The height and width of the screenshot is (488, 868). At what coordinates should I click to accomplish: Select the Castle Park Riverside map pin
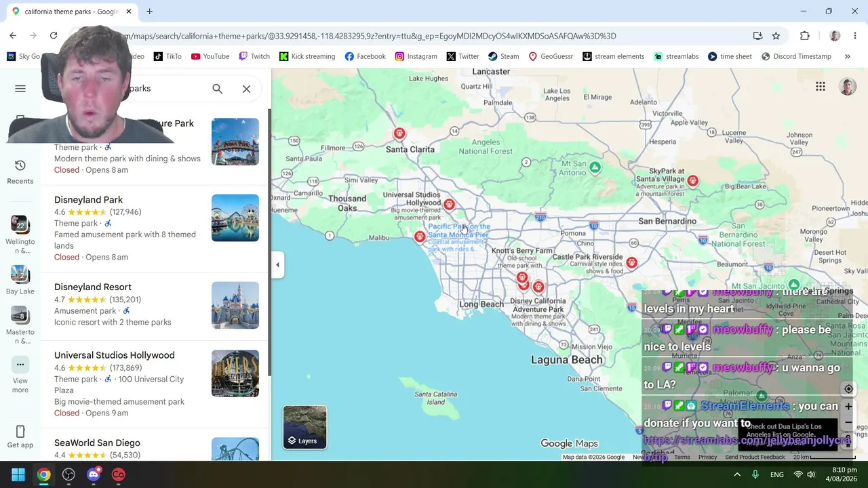point(631,262)
